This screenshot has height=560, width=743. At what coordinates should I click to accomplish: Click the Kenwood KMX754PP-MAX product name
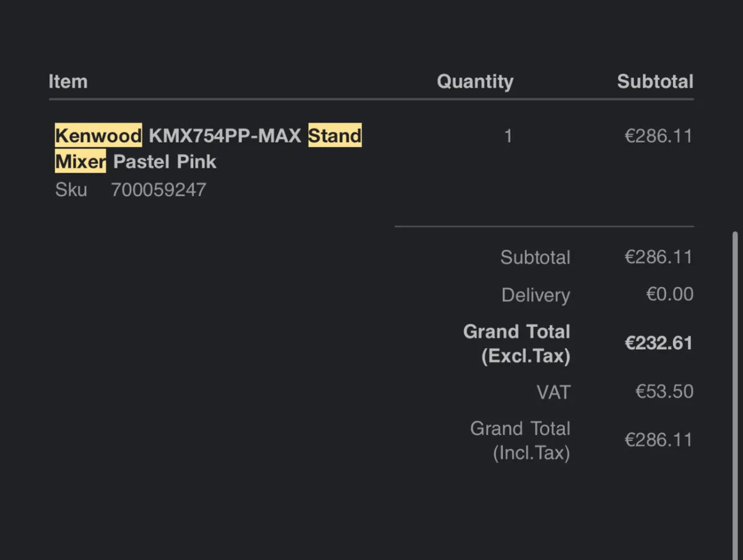pos(208,149)
